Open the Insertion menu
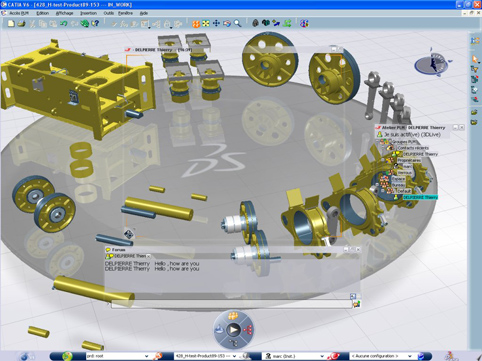Image resolution: width=482 pixels, height=361 pixels. tap(88, 13)
